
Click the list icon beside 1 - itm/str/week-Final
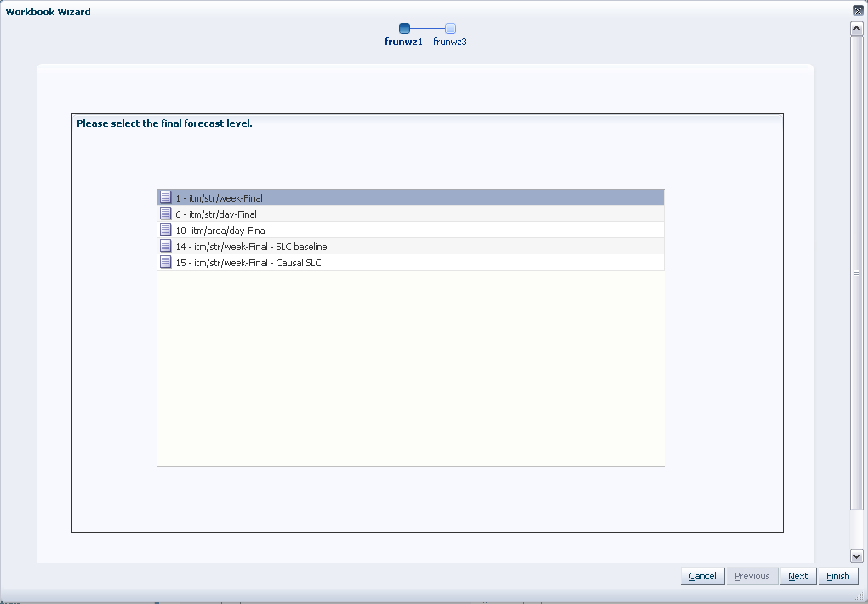(166, 197)
